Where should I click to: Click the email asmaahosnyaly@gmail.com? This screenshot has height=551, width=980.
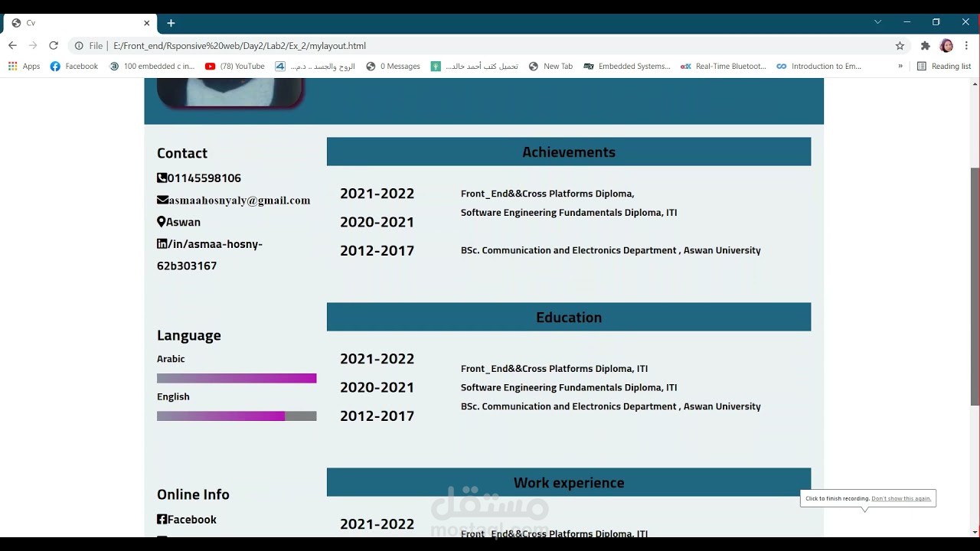(240, 201)
